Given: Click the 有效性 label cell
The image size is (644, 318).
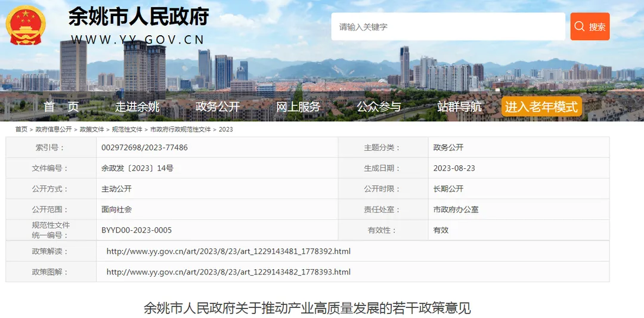Looking at the screenshot, I should click(383, 230).
